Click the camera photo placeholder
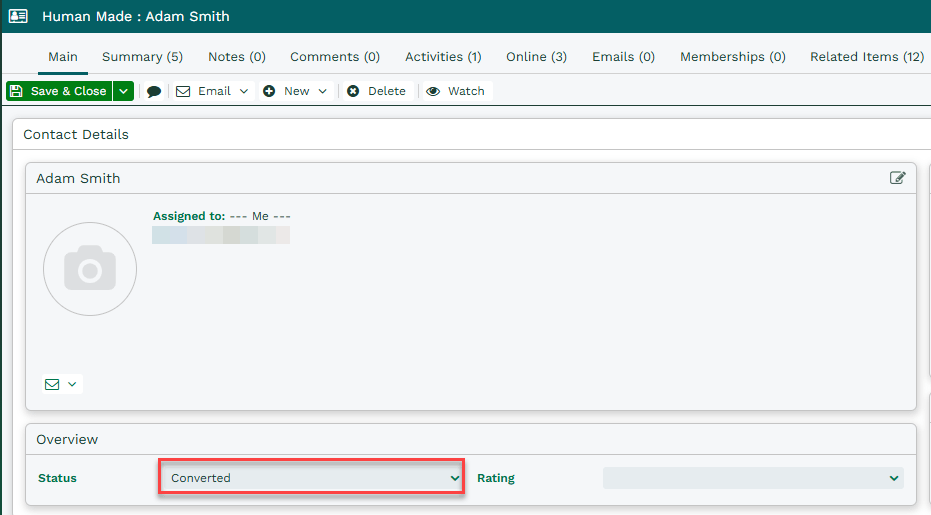The height and width of the screenshot is (515, 931). click(x=90, y=269)
